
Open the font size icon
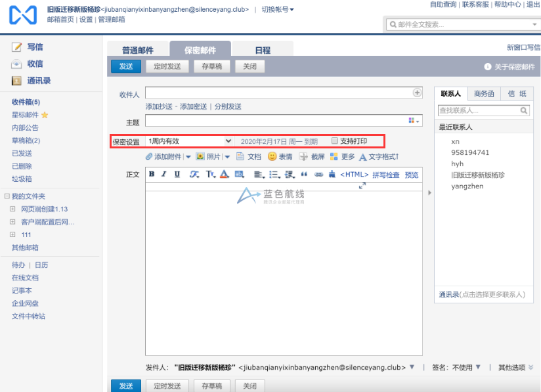pyautogui.click(x=211, y=175)
